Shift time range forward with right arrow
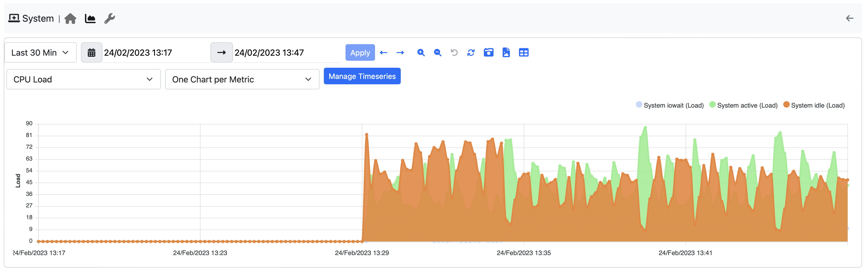Image resolution: width=868 pixels, height=273 pixels. [400, 52]
